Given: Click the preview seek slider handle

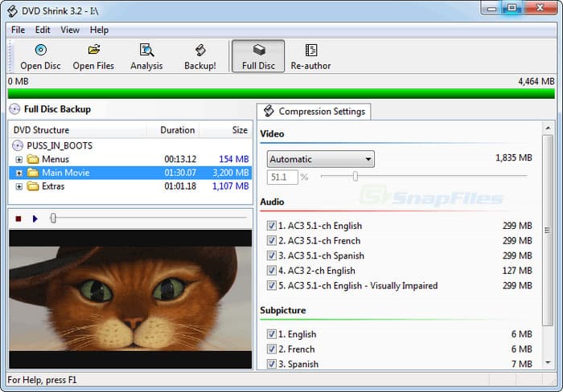Looking at the screenshot, I should pyautogui.click(x=53, y=218).
